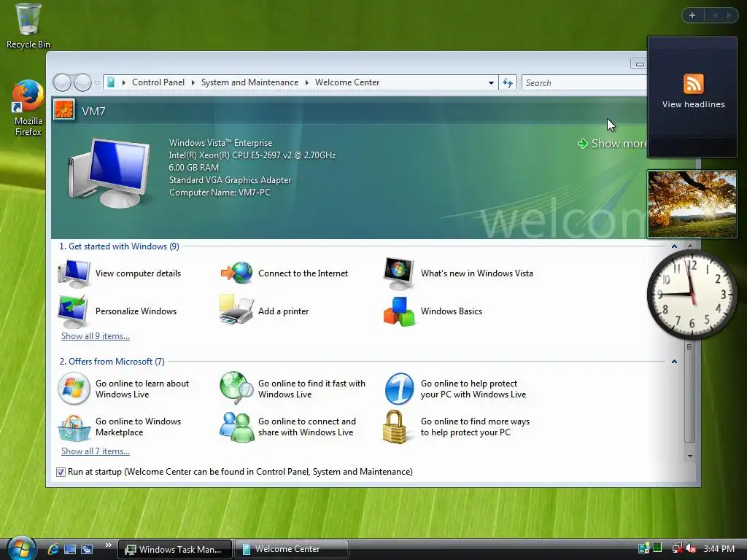The height and width of the screenshot is (560, 747).
Task: Expand Quick Launch overflow chevron
Action: pyautogui.click(x=108, y=545)
